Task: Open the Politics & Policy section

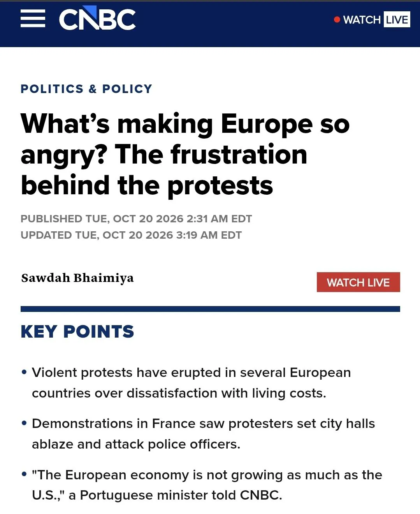Action: pyautogui.click(x=86, y=89)
